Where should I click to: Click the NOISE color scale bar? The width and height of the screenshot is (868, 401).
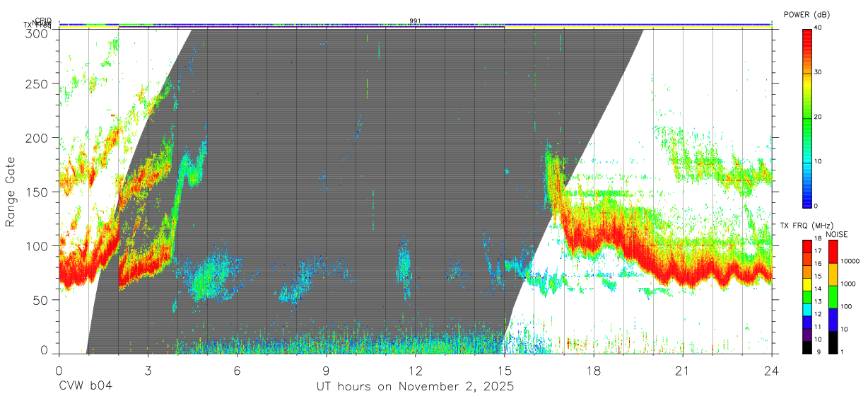pyautogui.click(x=833, y=296)
